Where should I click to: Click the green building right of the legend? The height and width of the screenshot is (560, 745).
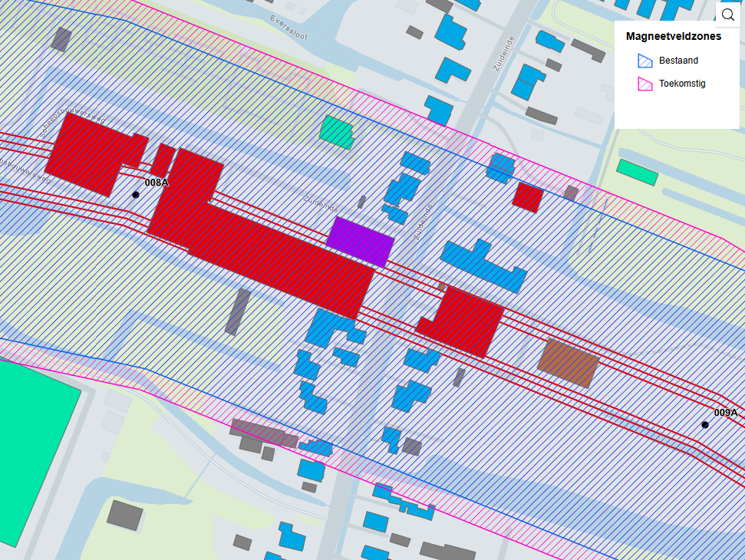click(x=638, y=172)
